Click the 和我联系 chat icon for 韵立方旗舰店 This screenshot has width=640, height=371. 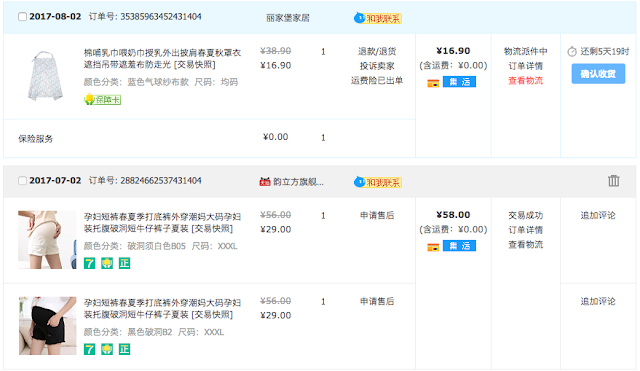pos(378,182)
